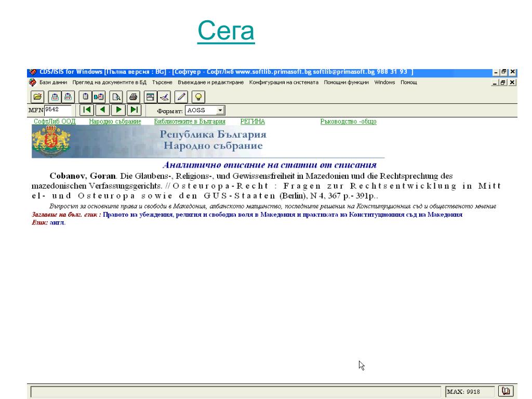The width and height of the screenshot is (532, 399).
Task: Open the Въвеждане и редактиране menu
Action: point(211,83)
